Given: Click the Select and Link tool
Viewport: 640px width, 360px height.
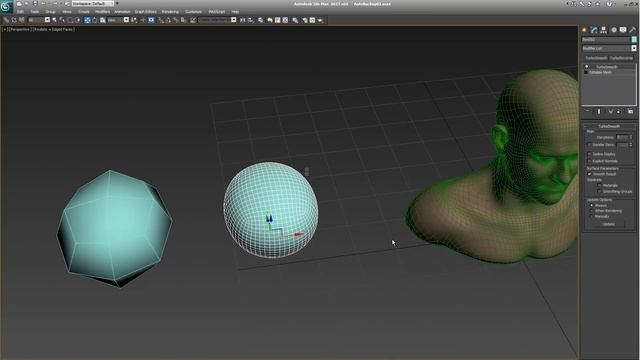Looking at the screenshot, I should tap(6, 20).
